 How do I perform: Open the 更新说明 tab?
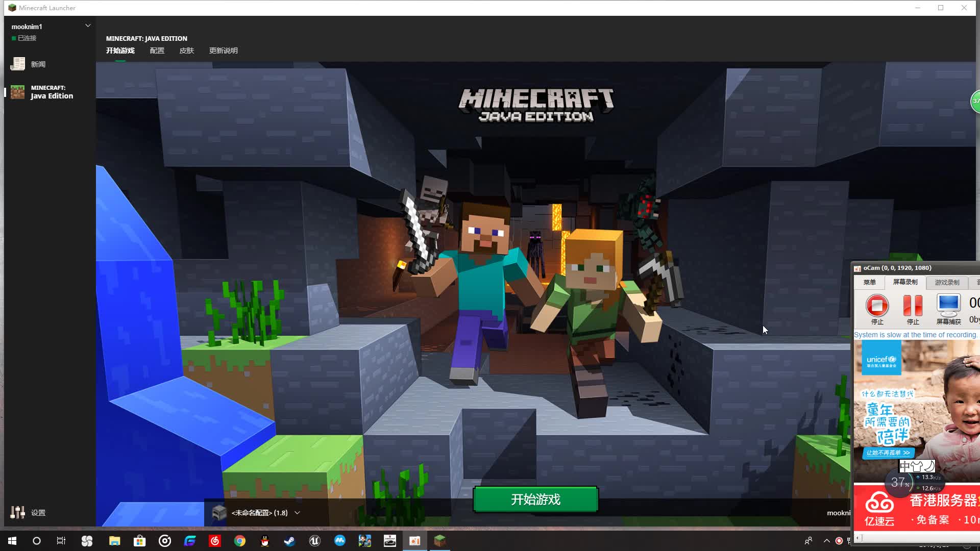223,51
